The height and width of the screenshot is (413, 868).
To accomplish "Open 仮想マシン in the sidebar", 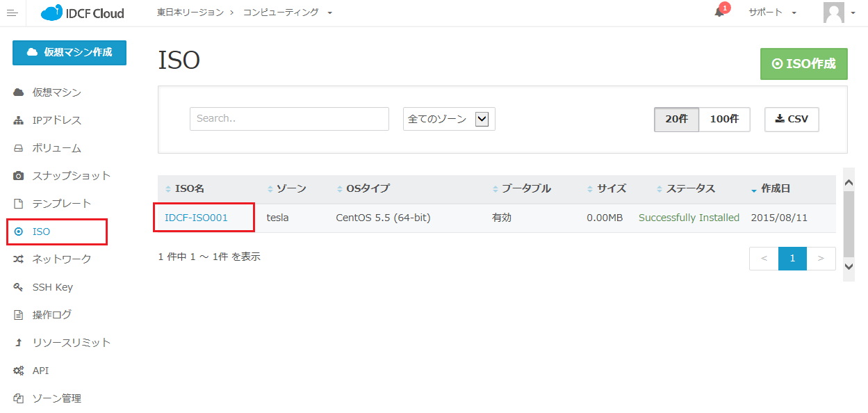I will [x=56, y=92].
